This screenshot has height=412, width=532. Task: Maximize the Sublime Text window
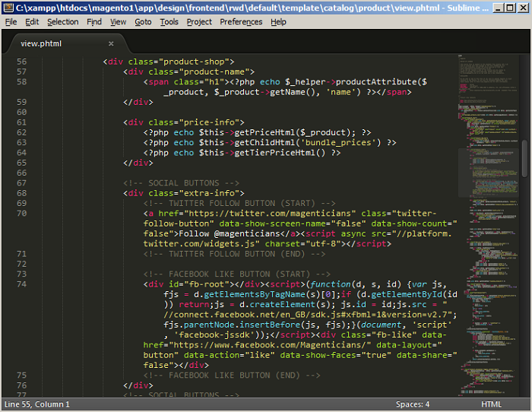click(x=510, y=8)
